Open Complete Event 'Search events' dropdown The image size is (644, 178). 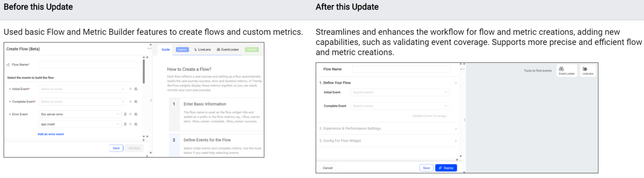coord(400,106)
